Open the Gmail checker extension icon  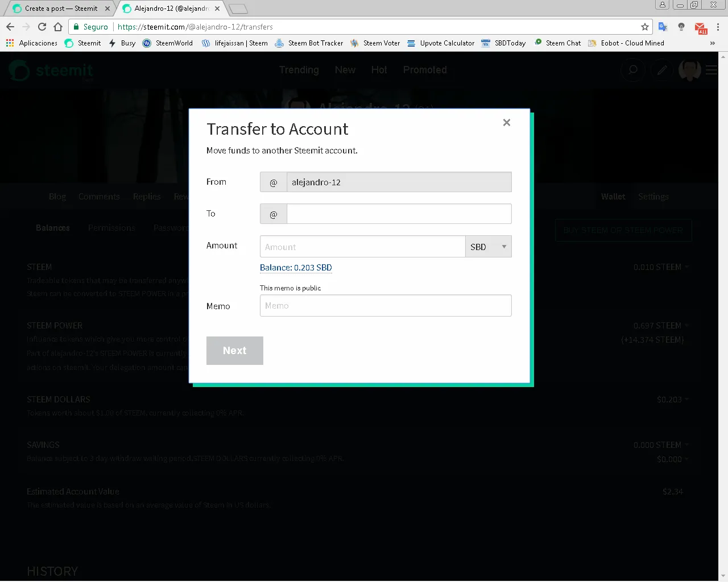(x=701, y=28)
